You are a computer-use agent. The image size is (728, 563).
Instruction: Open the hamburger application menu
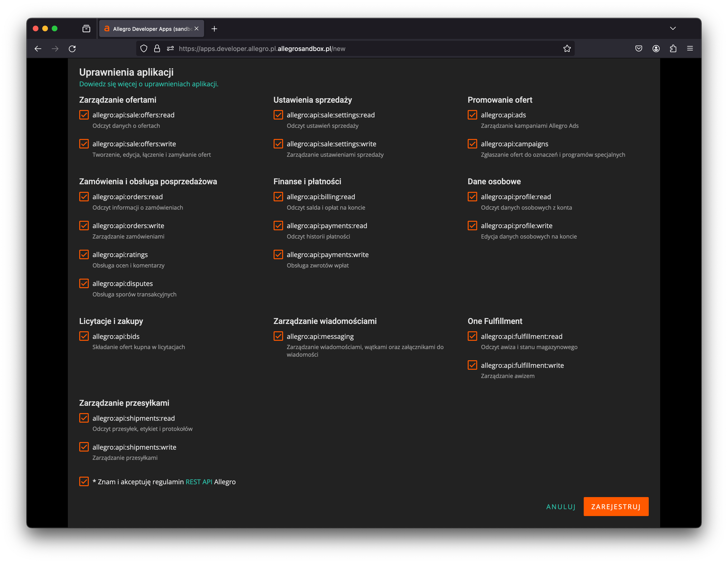690,49
